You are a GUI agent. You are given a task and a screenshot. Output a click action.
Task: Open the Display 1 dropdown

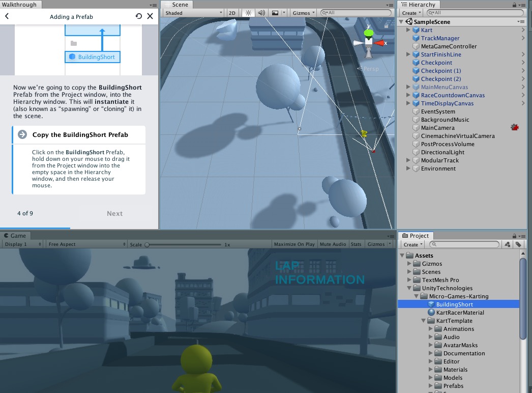[22, 244]
